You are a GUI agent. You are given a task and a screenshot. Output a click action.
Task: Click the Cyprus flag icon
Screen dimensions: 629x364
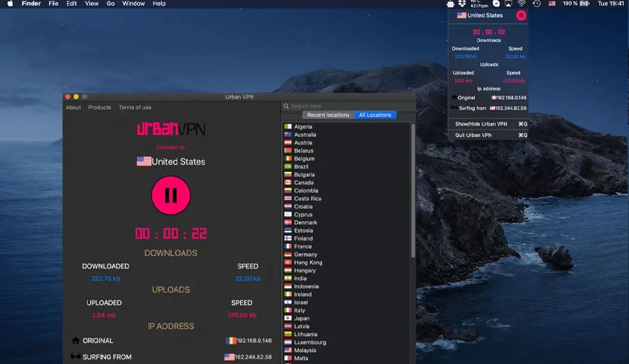[x=288, y=214]
